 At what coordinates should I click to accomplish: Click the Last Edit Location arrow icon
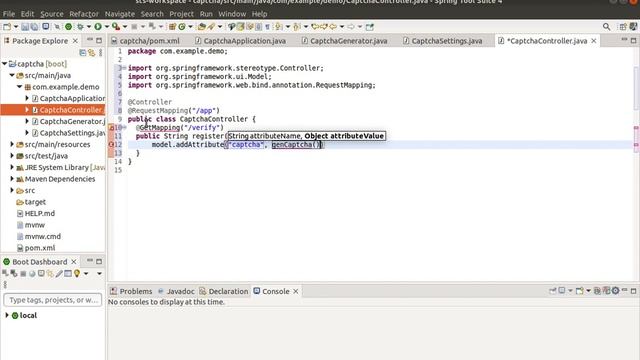(x=315, y=27)
